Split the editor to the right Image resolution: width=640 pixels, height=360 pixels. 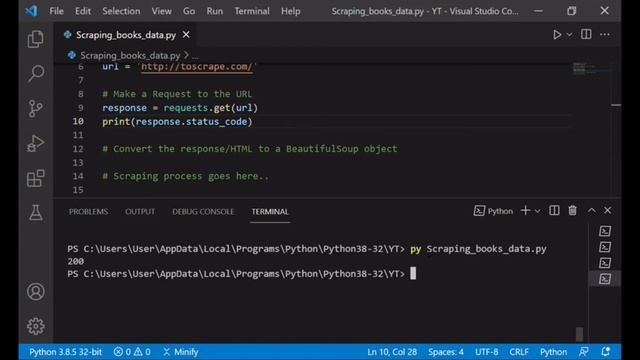pyautogui.click(x=586, y=34)
